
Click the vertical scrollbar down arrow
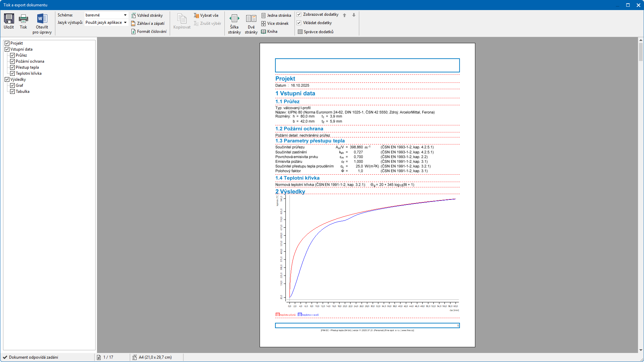[x=641, y=350]
